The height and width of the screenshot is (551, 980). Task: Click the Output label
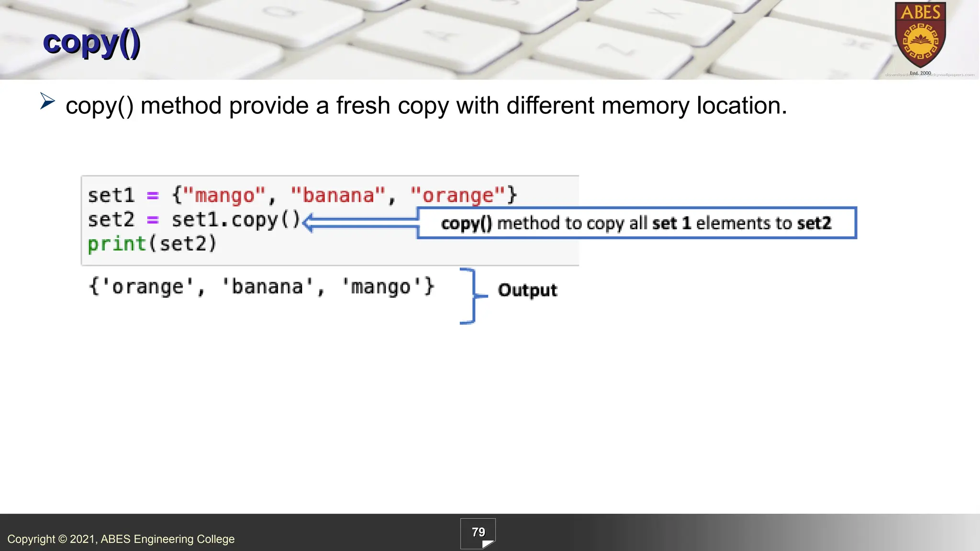click(x=527, y=290)
